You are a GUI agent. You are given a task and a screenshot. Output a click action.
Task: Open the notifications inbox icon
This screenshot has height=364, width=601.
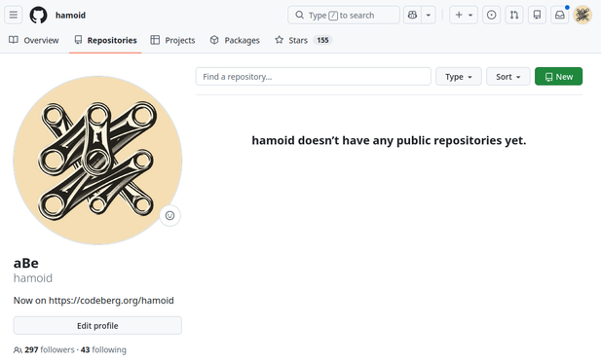[x=560, y=15]
